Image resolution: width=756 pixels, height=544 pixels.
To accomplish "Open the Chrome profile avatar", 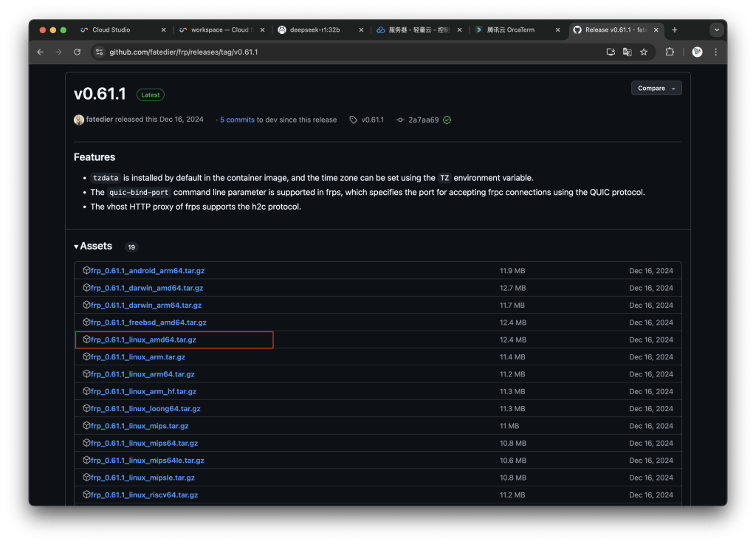I will point(697,52).
